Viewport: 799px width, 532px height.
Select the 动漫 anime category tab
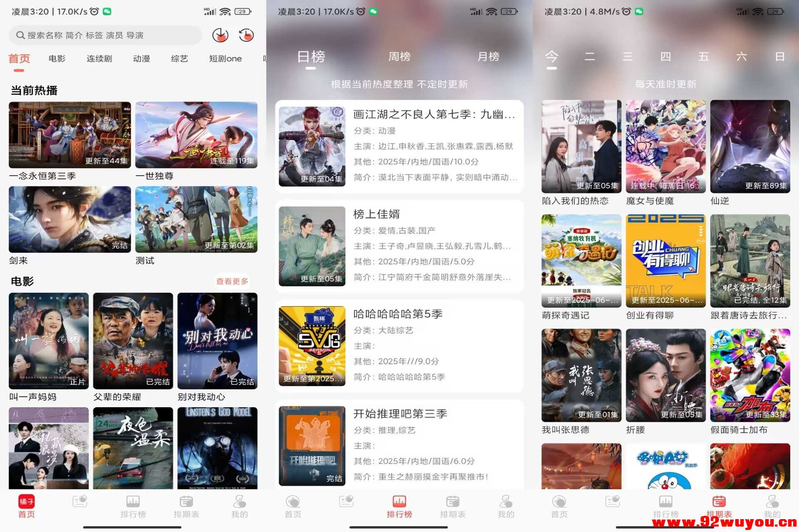pyautogui.click(x=141, y=59)
